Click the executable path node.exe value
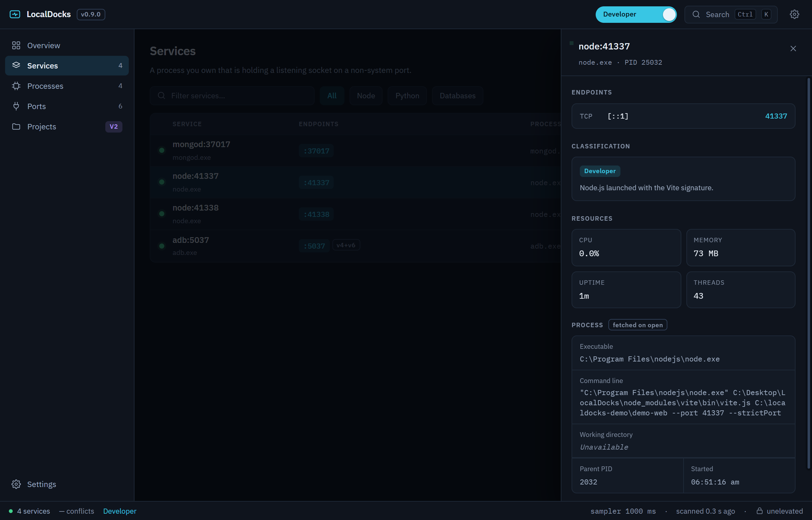 (x=650, y=359)
